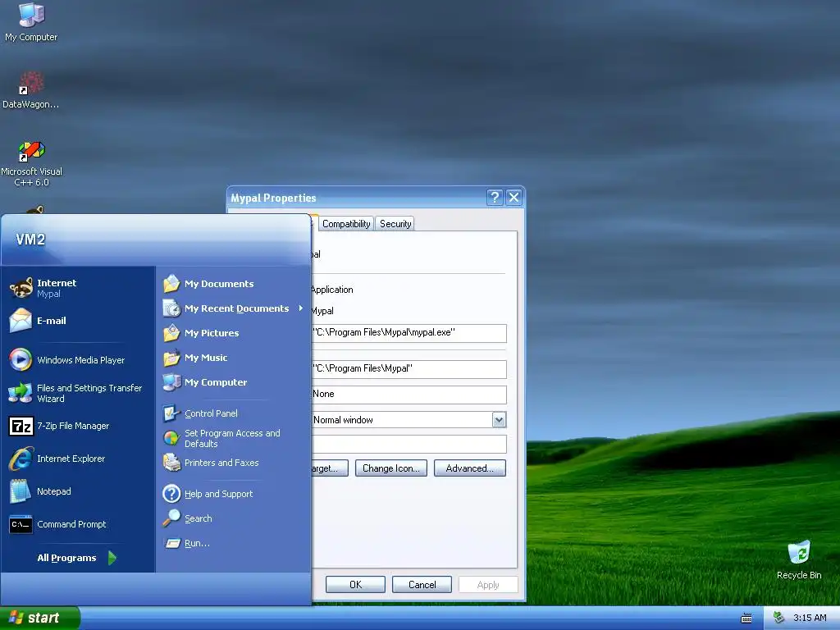840x630 pixels.
Task: Expand All Programs menu
Action: tap(76, 558)
